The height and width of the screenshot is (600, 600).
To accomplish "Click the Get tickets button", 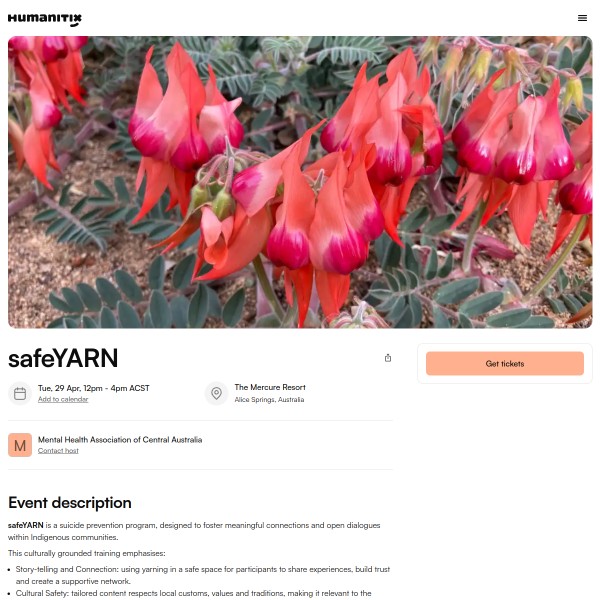I will (505, 364).
